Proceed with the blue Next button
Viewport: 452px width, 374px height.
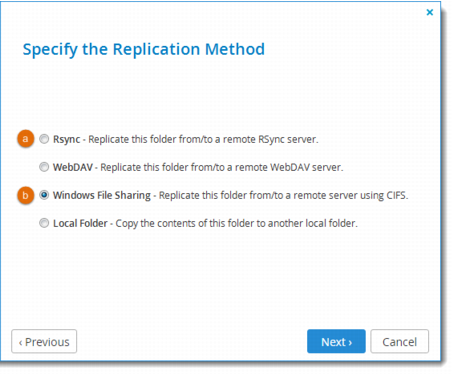click(x=336, y=341)
